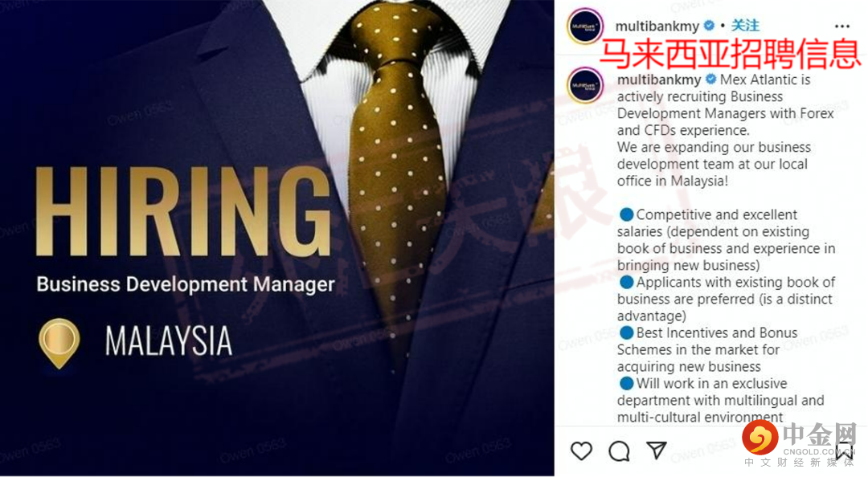Click multibankmy avatar beside caption
Viewport: 868px width, 477px height.
[584, 86]
